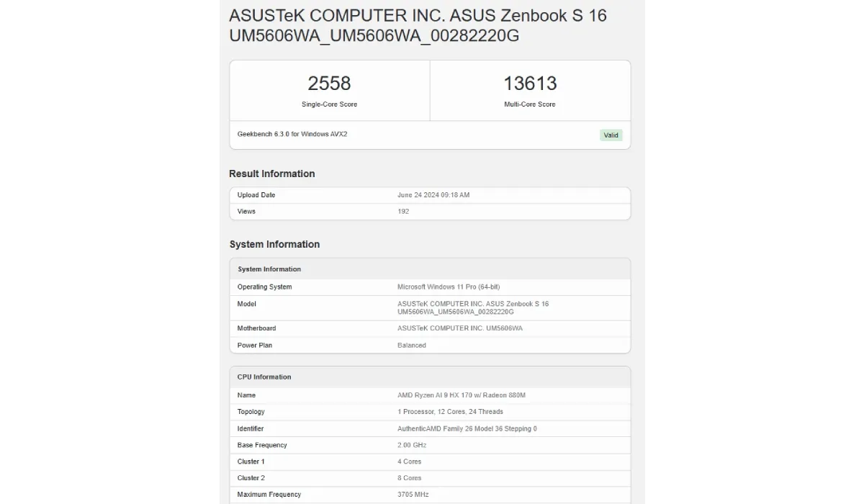Click AMD Ryzen AI 9 HX 170 value
The image size is (864, 504).
pos(462,395)
